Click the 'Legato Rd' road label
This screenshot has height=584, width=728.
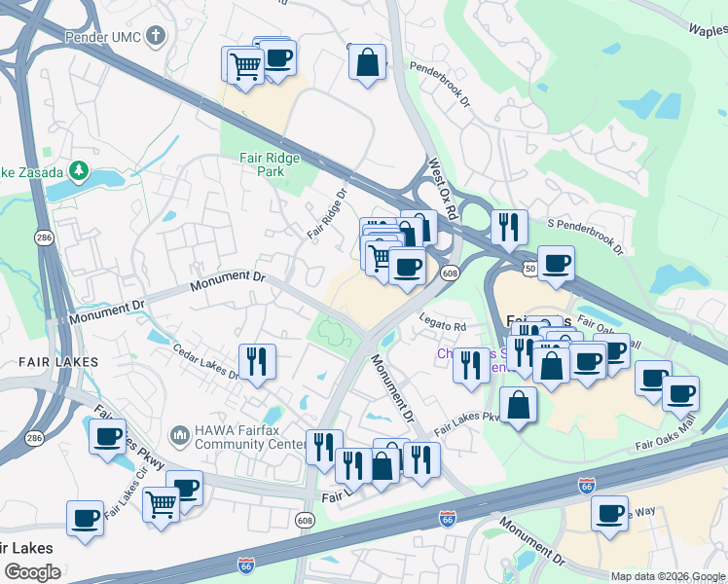tap(443, 322)
